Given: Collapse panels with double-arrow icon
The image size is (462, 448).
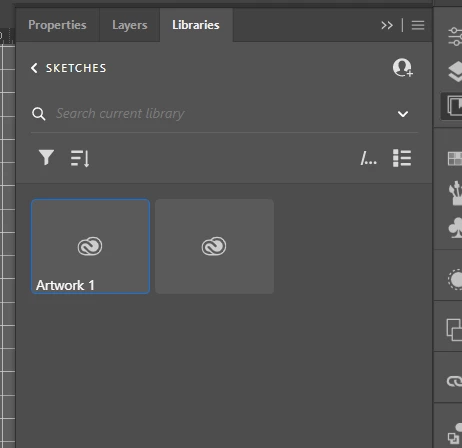Looking at the screenshot, I should click(387, 25).
